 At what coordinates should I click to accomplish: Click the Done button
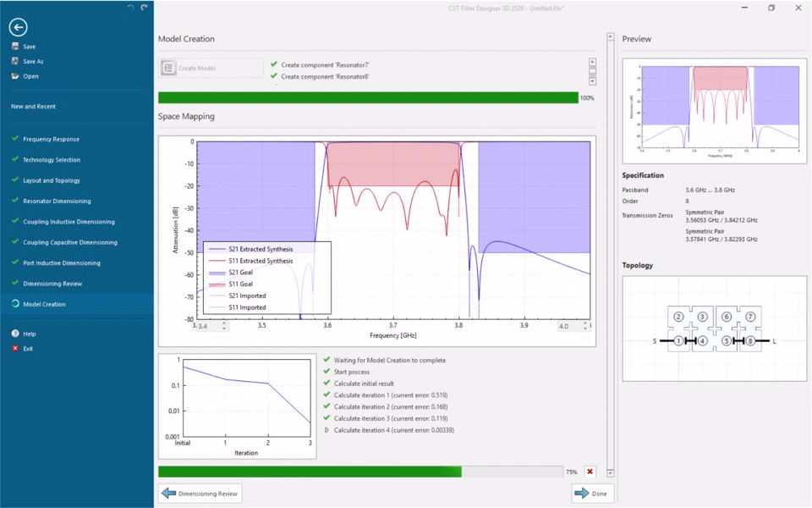592,494
